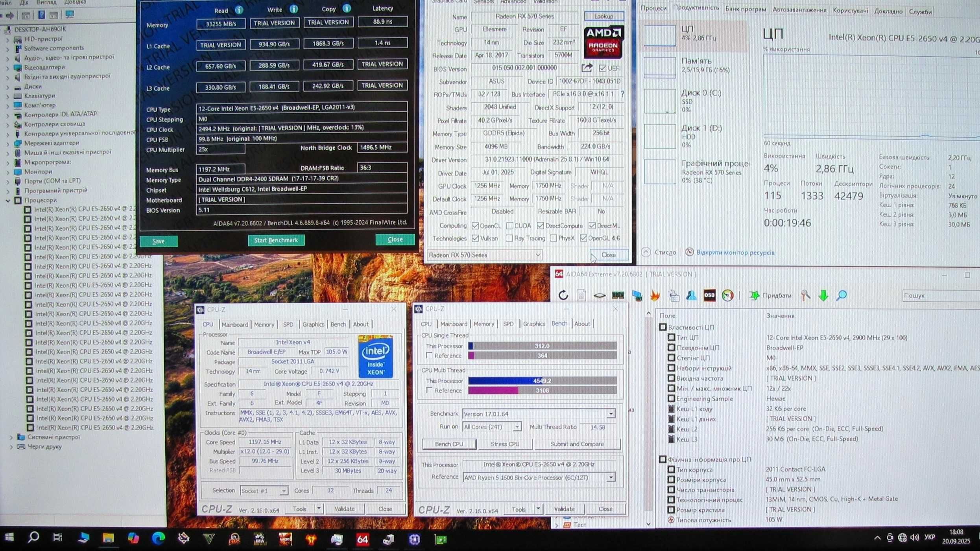980x551 pixels.
Task: Open the Run on All Cores dropdown
Action: coord(492,427)
